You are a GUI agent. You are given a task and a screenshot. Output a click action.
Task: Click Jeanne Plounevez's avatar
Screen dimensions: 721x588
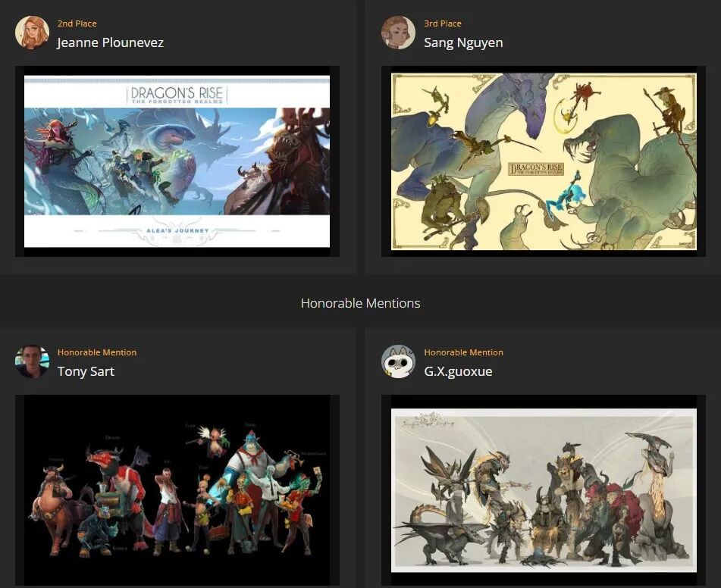[x=32, y=33]
